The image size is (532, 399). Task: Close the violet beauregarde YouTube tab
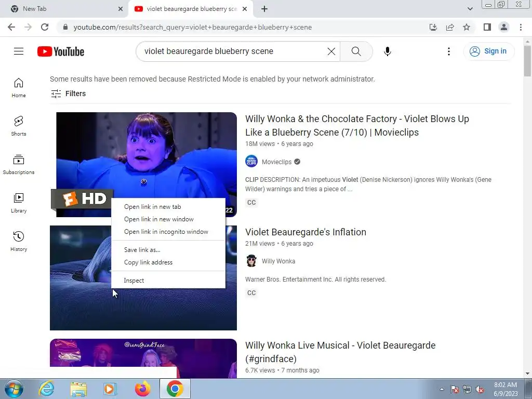coord(245,9)
